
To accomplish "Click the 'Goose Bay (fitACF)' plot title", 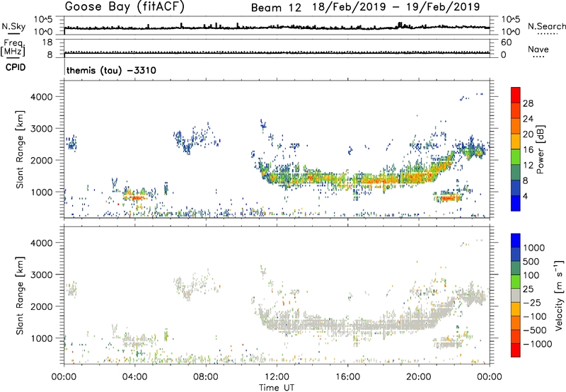I will point(125,7).
